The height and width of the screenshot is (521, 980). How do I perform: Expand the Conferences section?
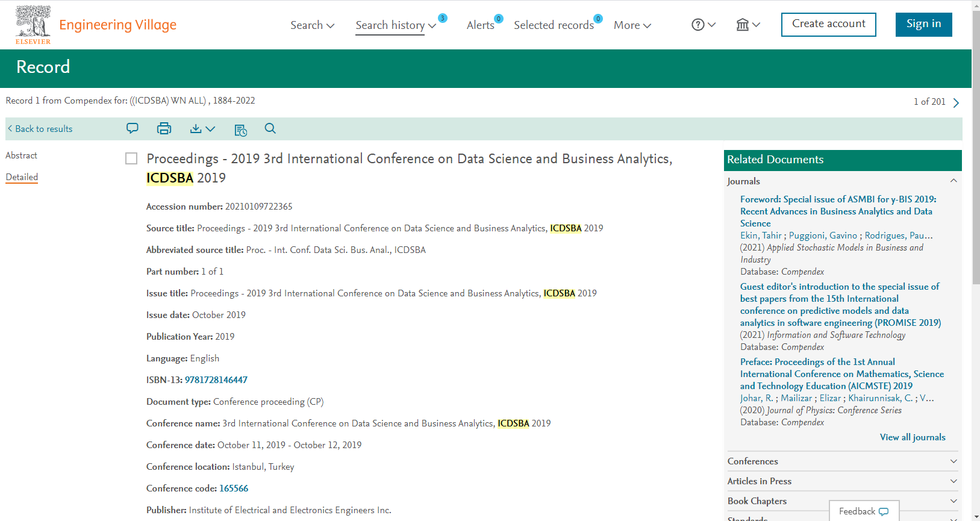pyautogui.click(x=953, y=461)
